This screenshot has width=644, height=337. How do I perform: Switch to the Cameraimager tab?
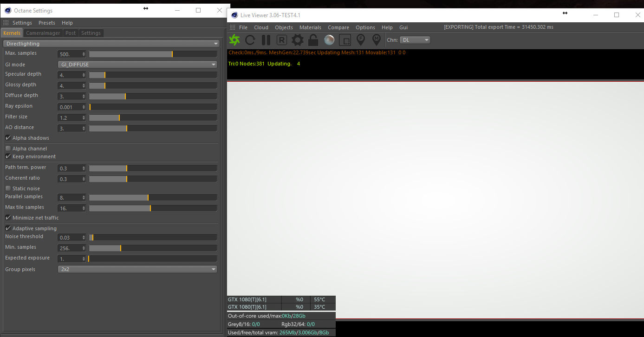point(43,33)
